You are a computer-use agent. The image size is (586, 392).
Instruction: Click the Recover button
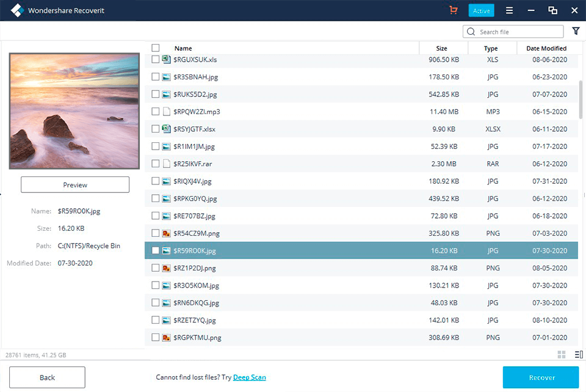540,377
